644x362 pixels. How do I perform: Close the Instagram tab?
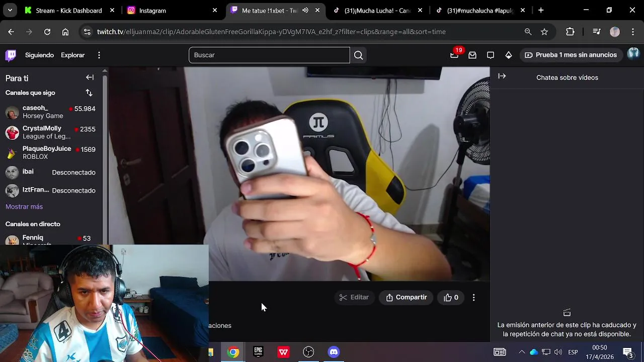215,10
